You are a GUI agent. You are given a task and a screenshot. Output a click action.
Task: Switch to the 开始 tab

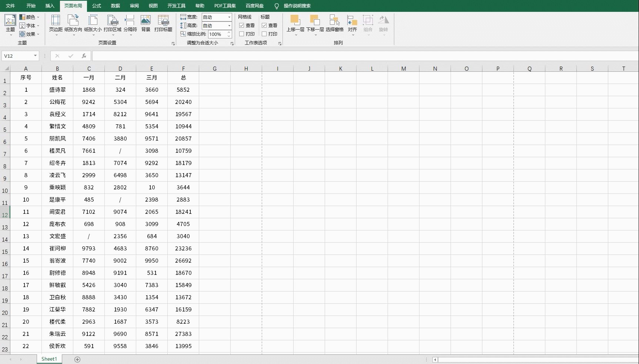coord(31,6)
